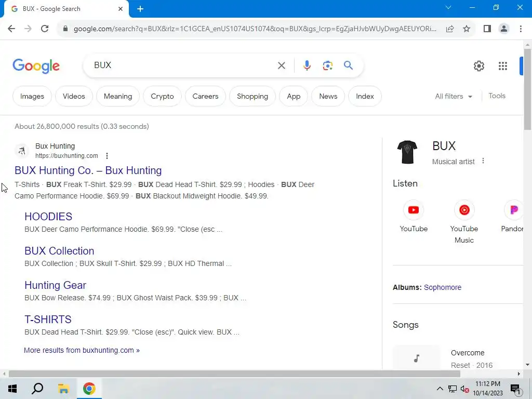
Task: Click the Overcome song title
Action: pos(468,353)
